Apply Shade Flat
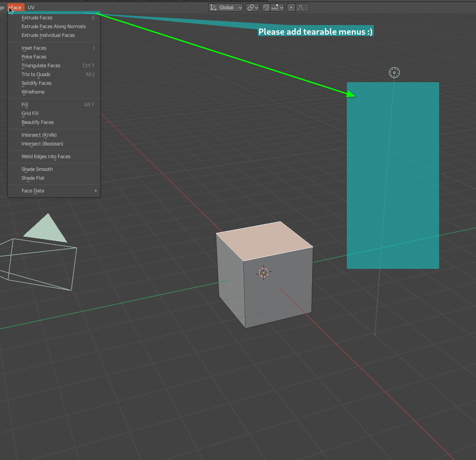 (x=54, y=178)
